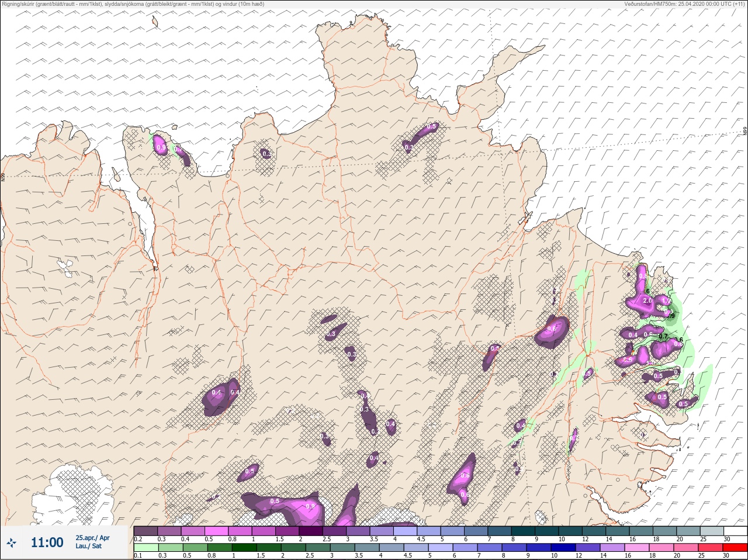Click the N99 label on the right map edge
748x560 pixels.
[x=745, y=132]
